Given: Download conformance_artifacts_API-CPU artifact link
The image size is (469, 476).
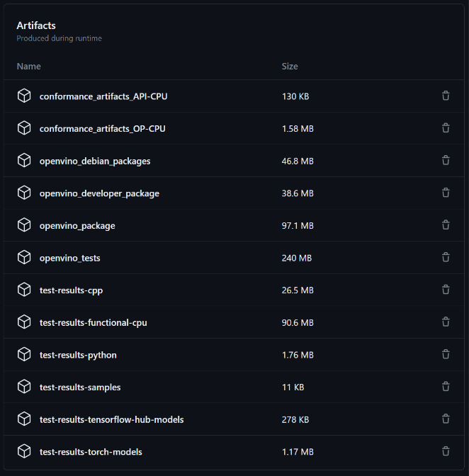Looking at the screenshot, I should click(103, 96).
